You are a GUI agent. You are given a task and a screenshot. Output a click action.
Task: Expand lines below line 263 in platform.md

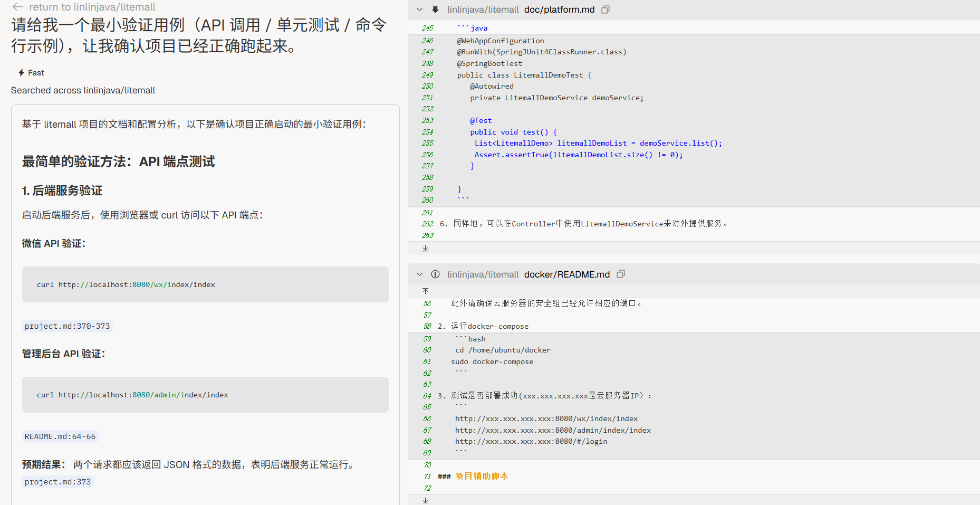pyautogui.click(x=425, y=249)
